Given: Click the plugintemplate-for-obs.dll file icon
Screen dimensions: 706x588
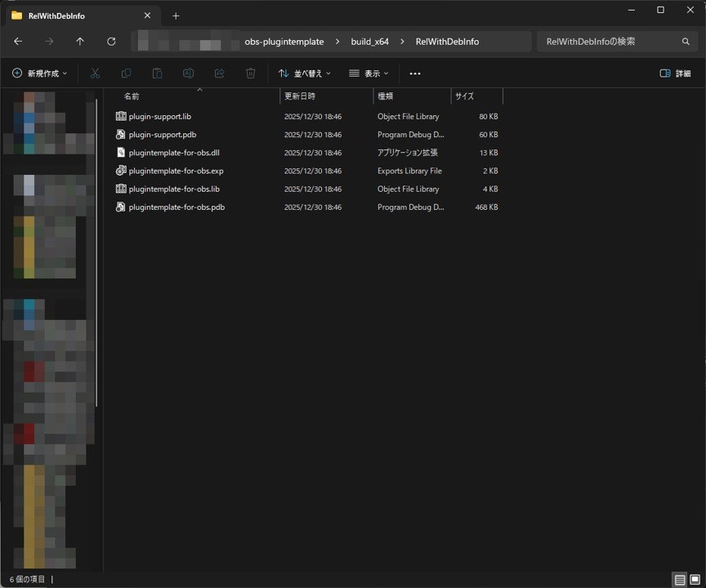Looking at the screenshot, I should (121, 153).
